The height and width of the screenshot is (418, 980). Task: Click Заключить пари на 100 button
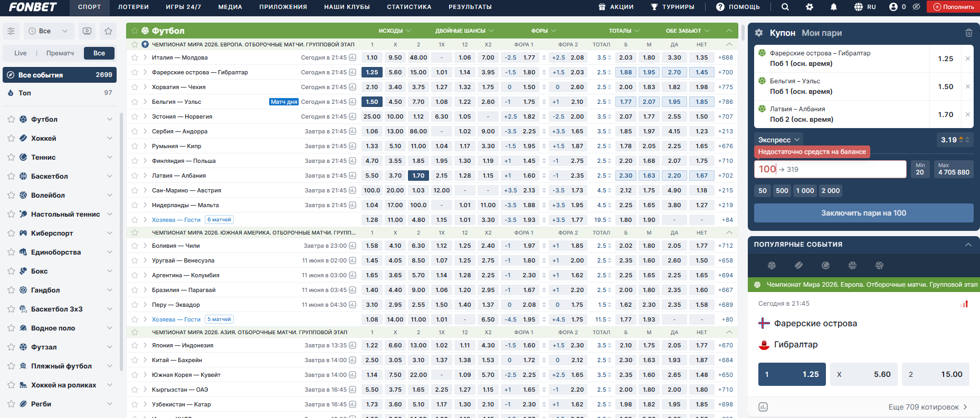click(x=864, y=213)
